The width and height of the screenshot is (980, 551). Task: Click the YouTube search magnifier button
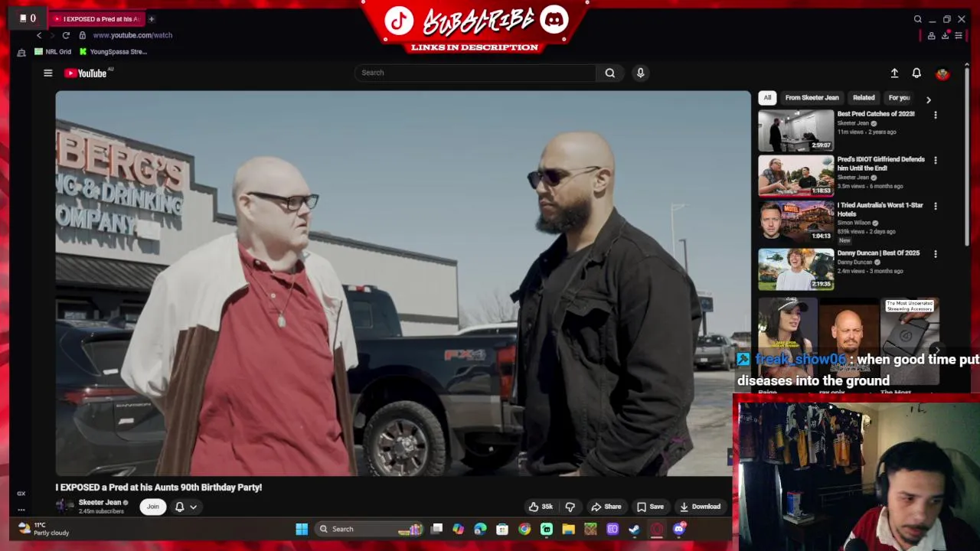[x=610, y=73]
